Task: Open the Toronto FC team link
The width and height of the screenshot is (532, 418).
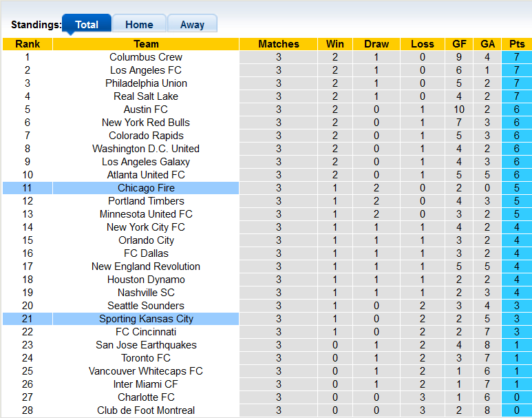Action: pyautogui.click(x=146, y=358)
